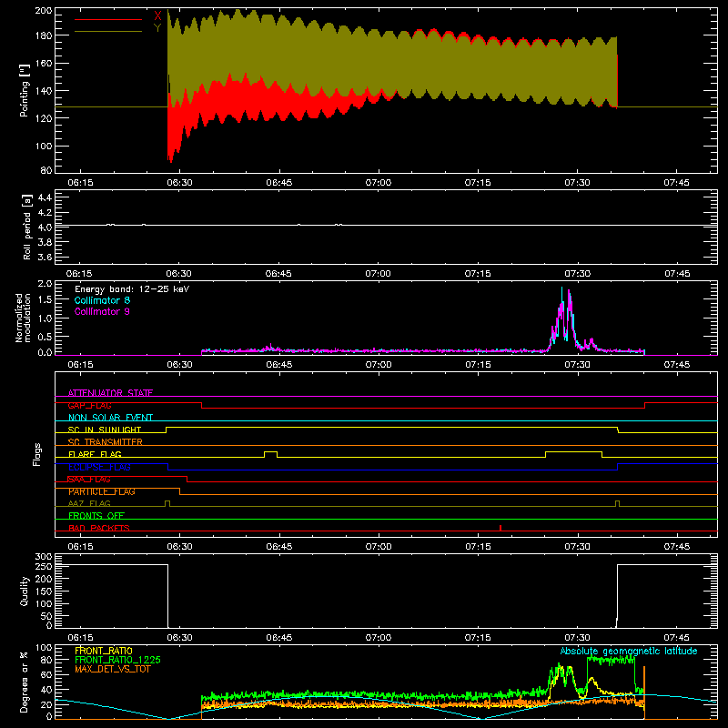Select the SAA_FLAG label

click(89, 480)
